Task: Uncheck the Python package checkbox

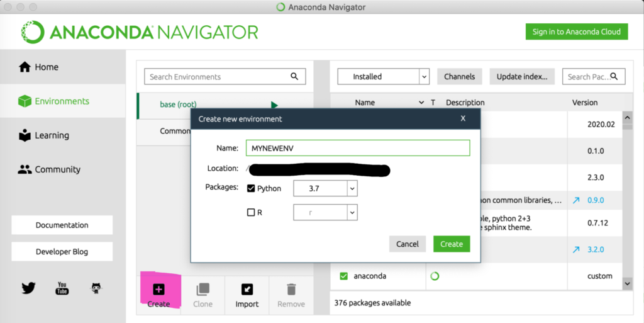Action: pyautogui.click(x=251, y=188)
